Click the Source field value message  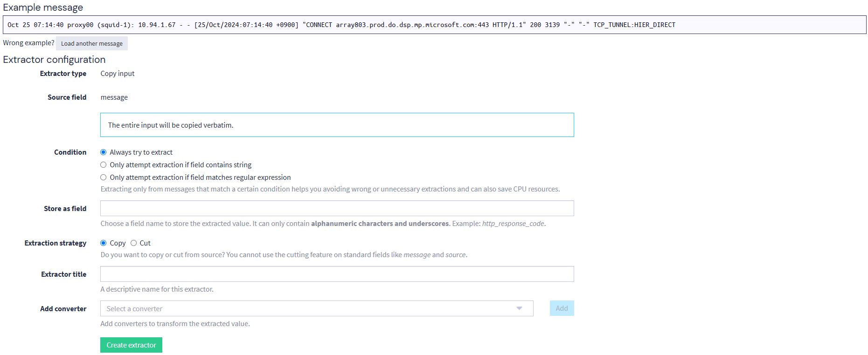[114, 97]
